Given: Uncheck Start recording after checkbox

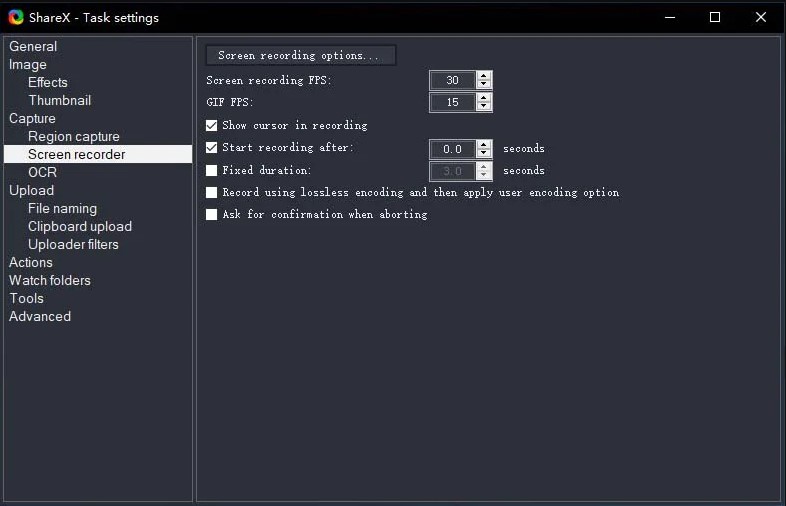Looking at the screenshot, I should point(212,147).
